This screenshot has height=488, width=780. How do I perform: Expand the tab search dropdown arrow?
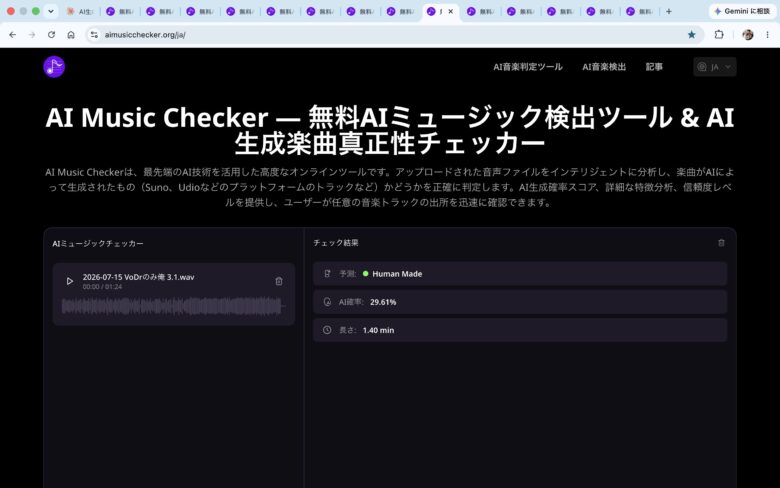(x=51, y=11)
